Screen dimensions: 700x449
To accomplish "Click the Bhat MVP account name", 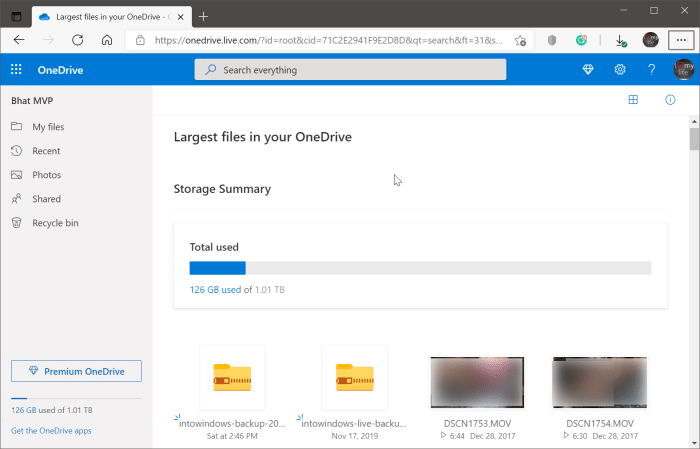I will pos(32,101).
